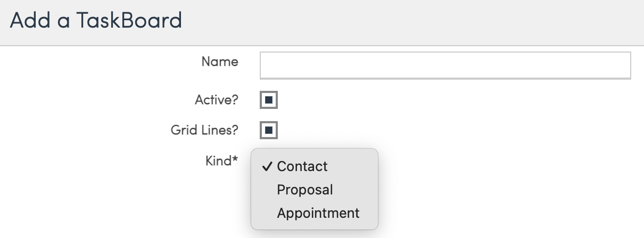Click the Active? label text

pos(217,99)
